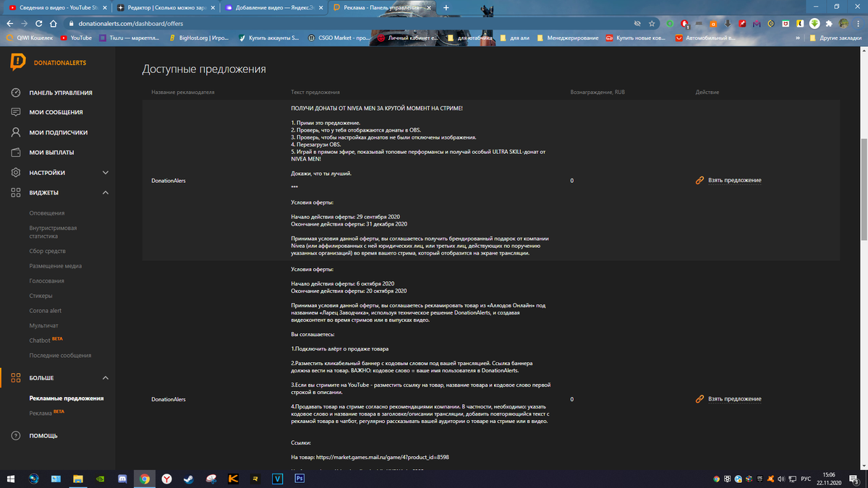Click the Больше orange grid icon
The width and height of the screenshot is (868, 488).
coord(16,378)
